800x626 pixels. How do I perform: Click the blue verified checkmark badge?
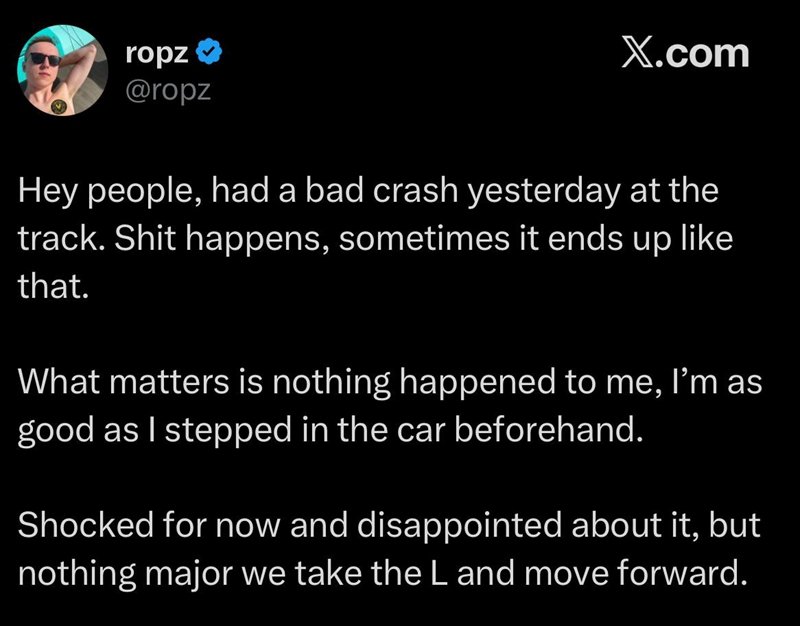pos(208,52)
